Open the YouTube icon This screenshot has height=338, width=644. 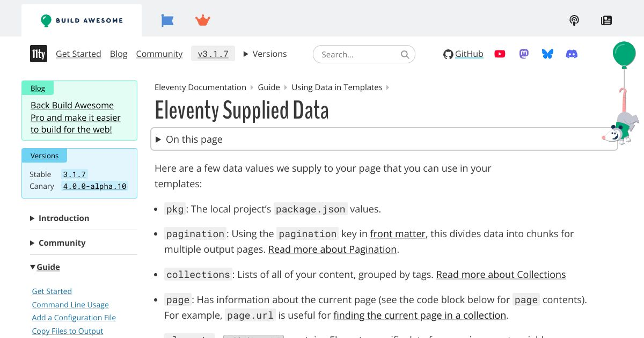(500, 54)
